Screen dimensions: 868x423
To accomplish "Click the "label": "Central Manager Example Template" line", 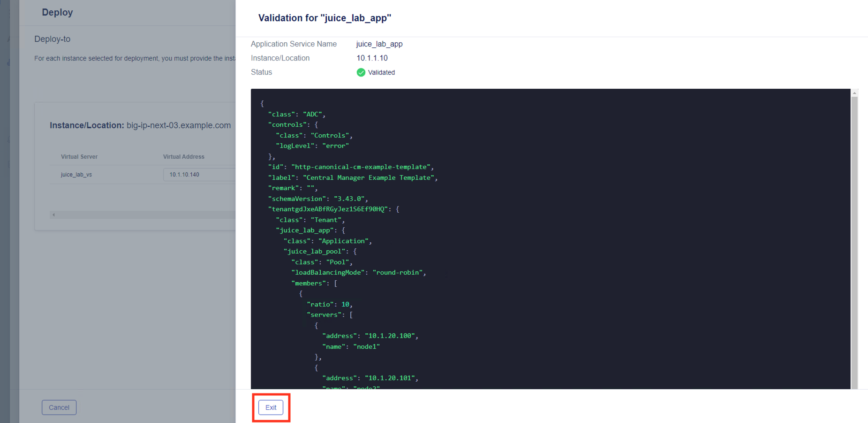I will 353,177.
